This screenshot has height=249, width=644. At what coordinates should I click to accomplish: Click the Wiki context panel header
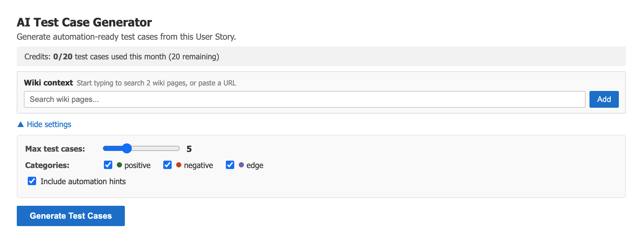(48, 83)
